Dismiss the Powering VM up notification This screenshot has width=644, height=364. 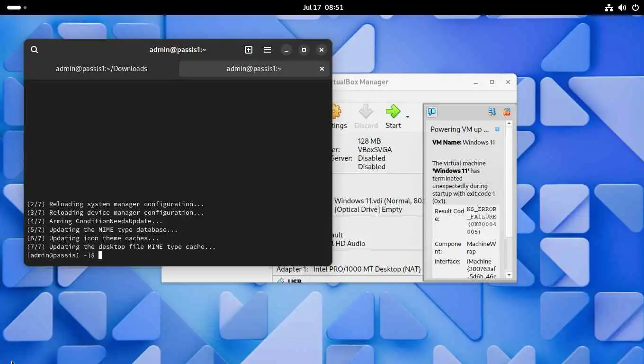(x=497, y=129)
